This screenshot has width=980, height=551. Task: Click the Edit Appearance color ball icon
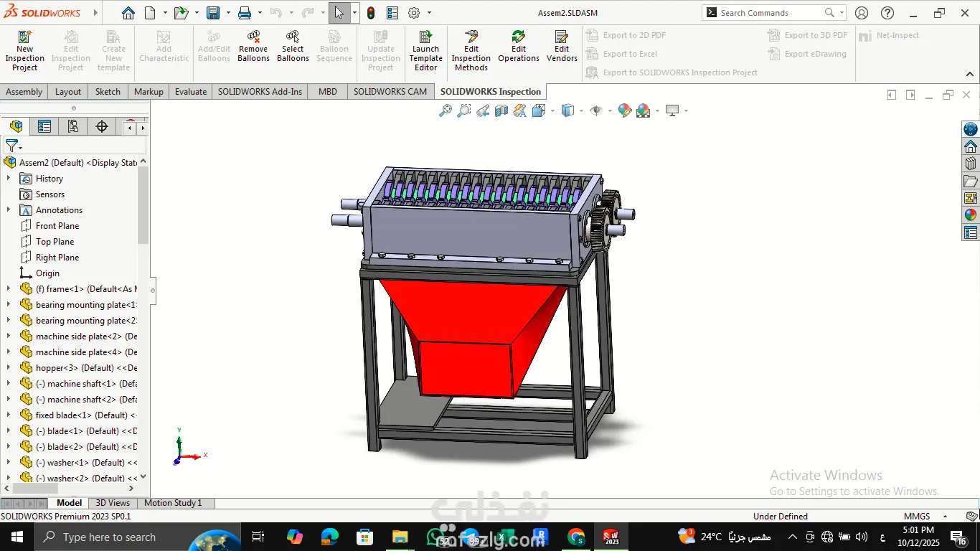tap(624, 110)
